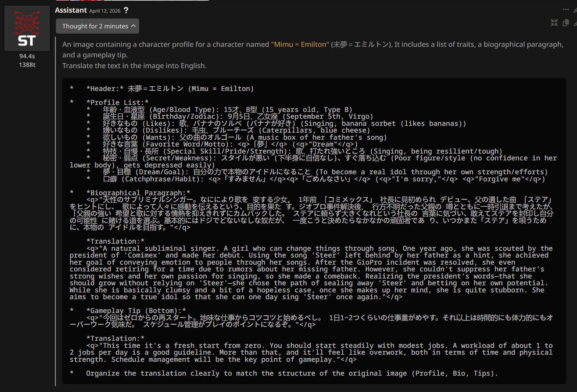The width and height of the screenshot is (577, 392).
Task: Click the '94.4s' generation time
Action: (x=27, y=56)
